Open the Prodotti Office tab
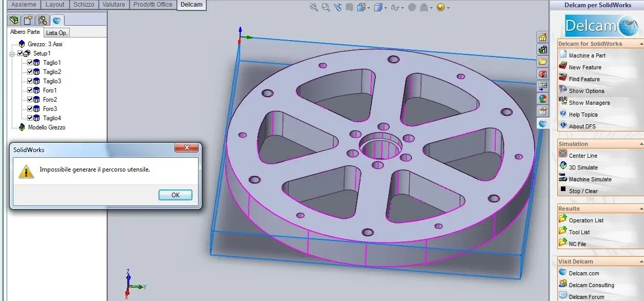 click(153, 5)
